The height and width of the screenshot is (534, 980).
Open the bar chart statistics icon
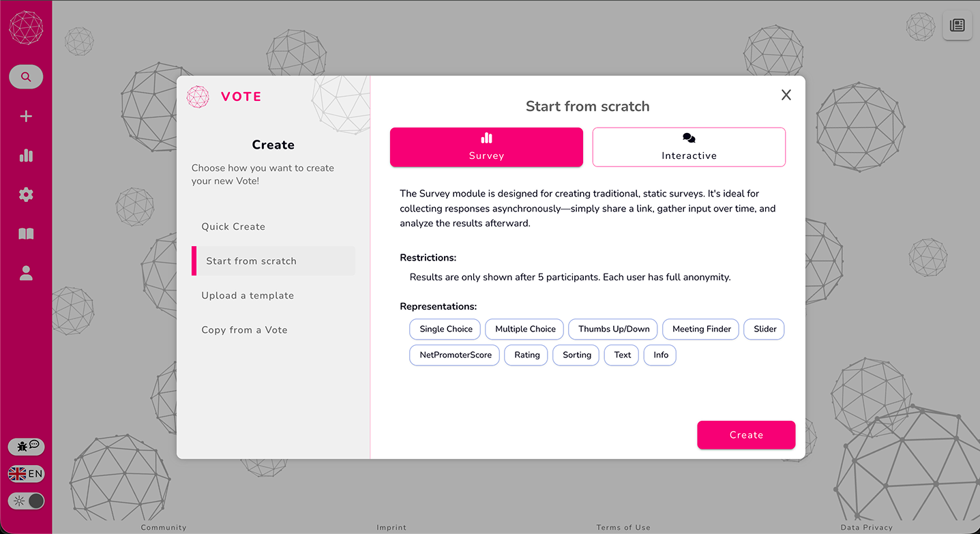(26, 155)
